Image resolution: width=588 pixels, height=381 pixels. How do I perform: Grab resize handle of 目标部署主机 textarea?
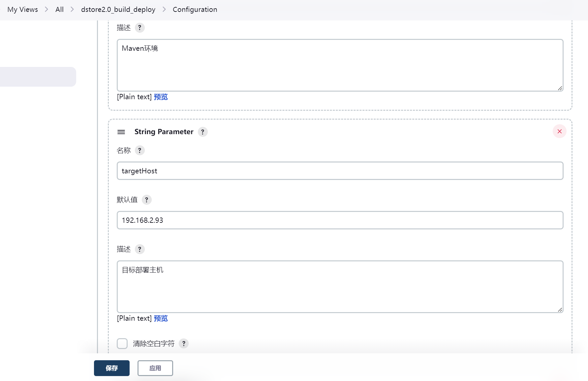(560, 309)
